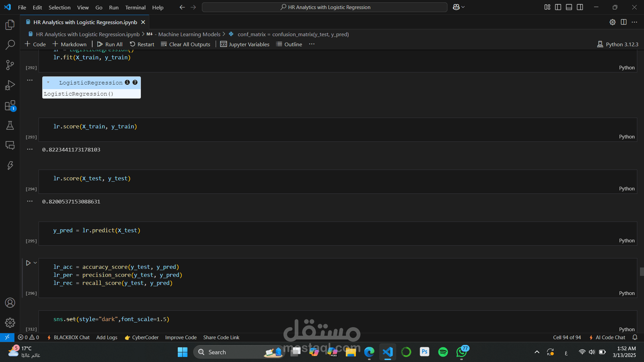Expand run options dropdown beside cell play
The width and height of the screenshot is (644, 362).
pyautogui.click(x=35, y=263)
